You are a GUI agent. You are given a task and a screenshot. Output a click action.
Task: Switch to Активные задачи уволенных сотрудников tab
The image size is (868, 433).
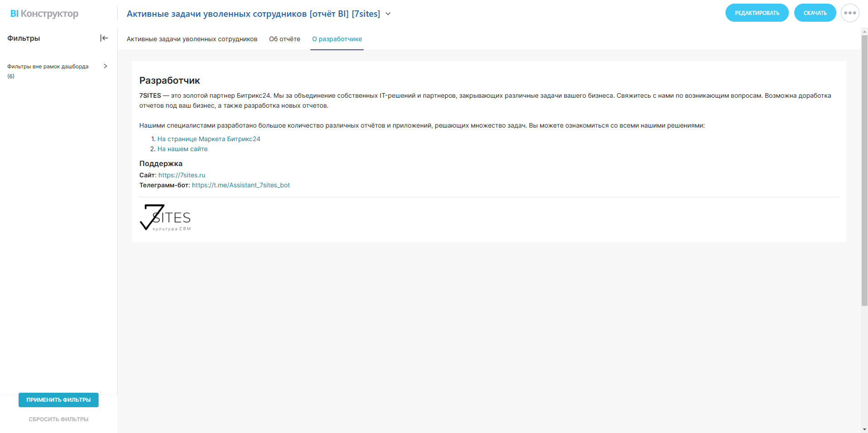point(192,39)
